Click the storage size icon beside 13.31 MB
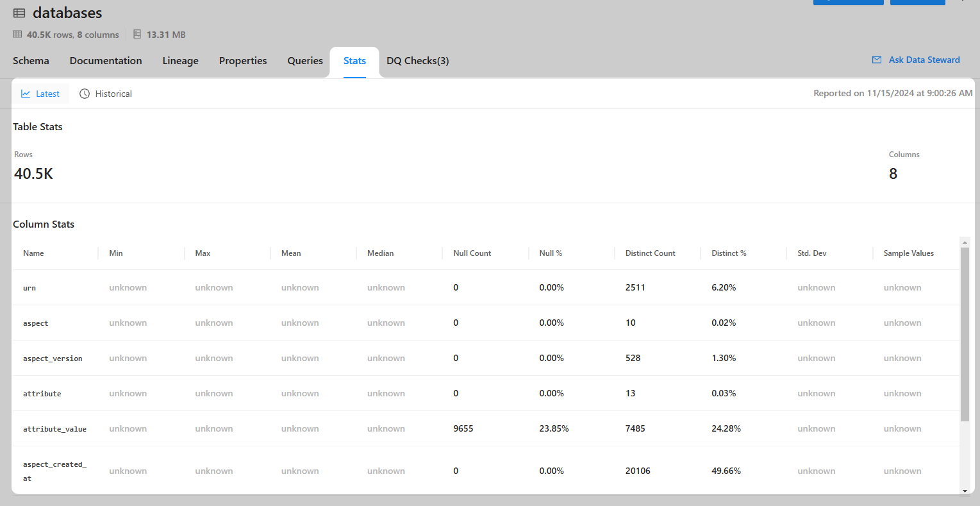 tap(137, 35)
